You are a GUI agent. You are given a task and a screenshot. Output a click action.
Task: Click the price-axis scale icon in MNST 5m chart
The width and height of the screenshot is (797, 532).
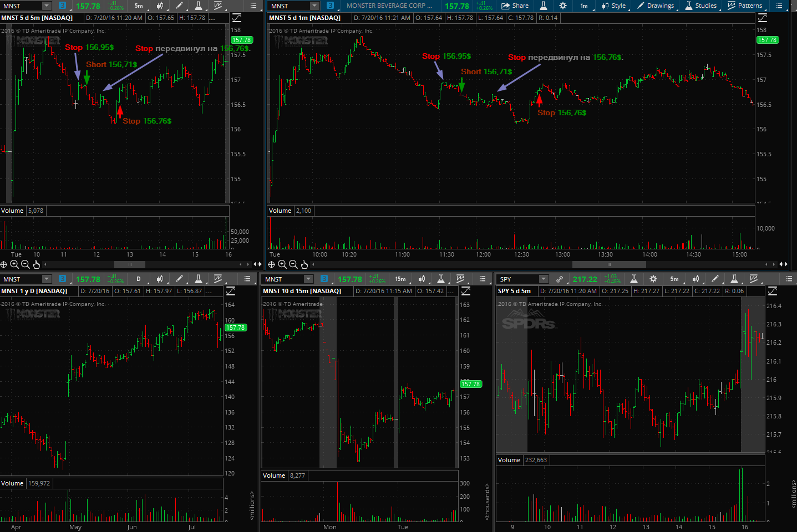pyautogui.click(x=237, y=18)
